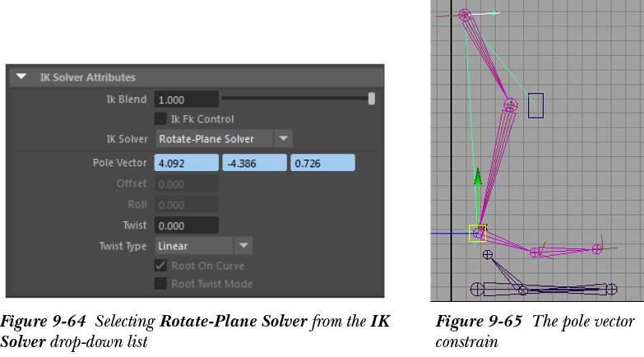Select the knee joint in the viewport

click(510, 104)
